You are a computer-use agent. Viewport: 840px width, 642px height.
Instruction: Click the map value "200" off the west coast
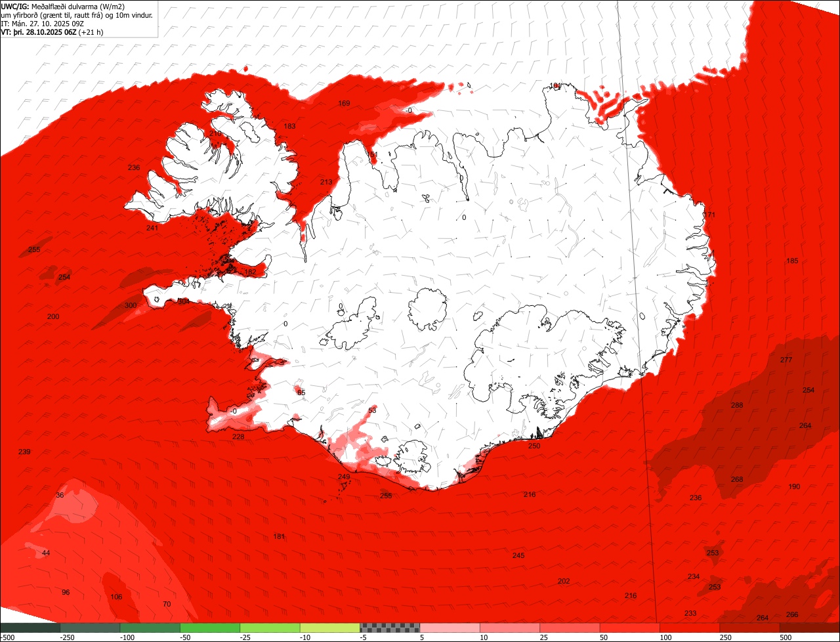pyautogui.click(x=53, y=316)
